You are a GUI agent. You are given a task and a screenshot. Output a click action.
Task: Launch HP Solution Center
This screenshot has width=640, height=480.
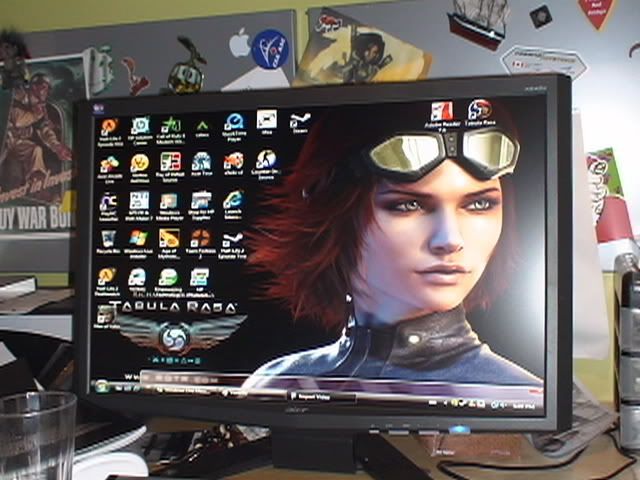coord(140,131)
